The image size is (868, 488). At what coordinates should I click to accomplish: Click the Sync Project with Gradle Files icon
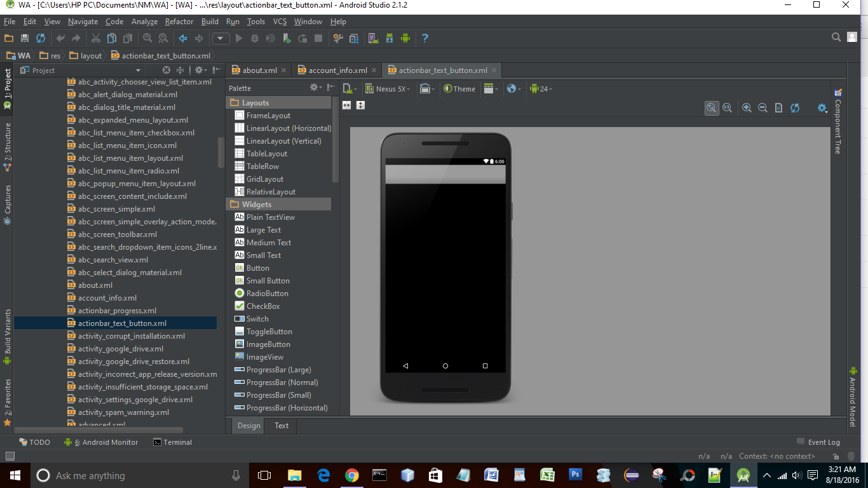tap(40, 37)
